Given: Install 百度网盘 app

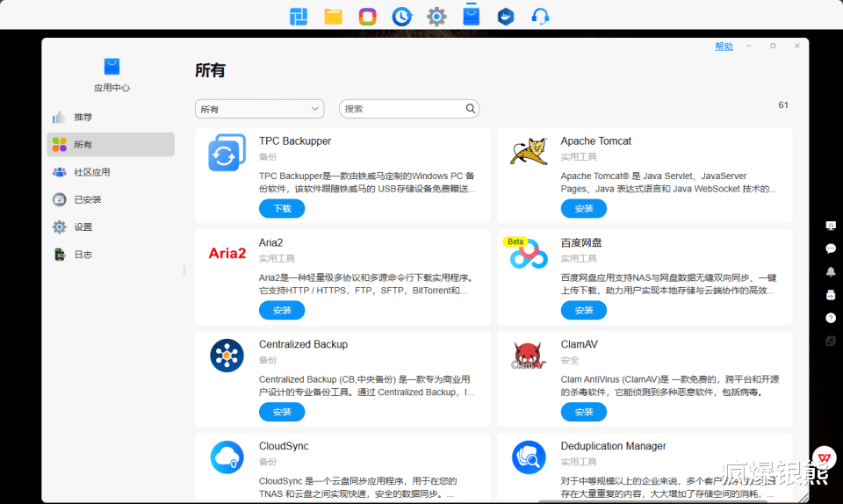Looking at the screenshot, I should (x=583, y=310).
